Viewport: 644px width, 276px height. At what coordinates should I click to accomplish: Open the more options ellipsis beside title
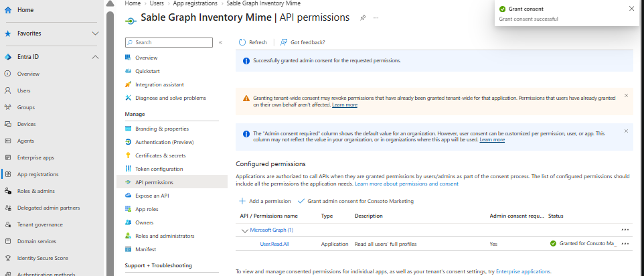point(376,17)
